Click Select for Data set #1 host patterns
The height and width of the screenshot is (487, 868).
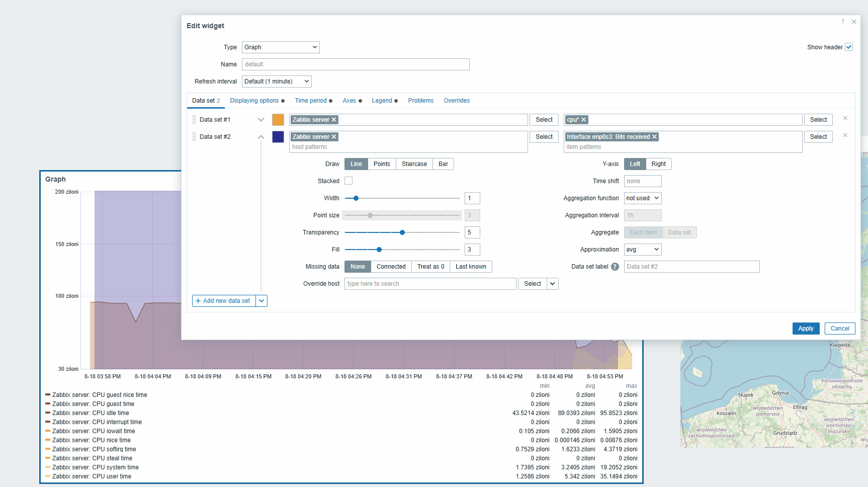pos(544,120)
